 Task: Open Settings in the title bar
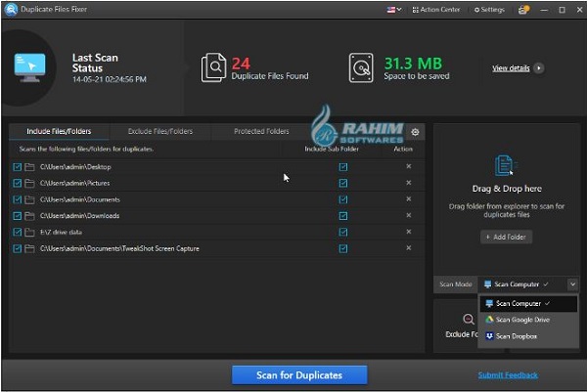coord(489,10)
